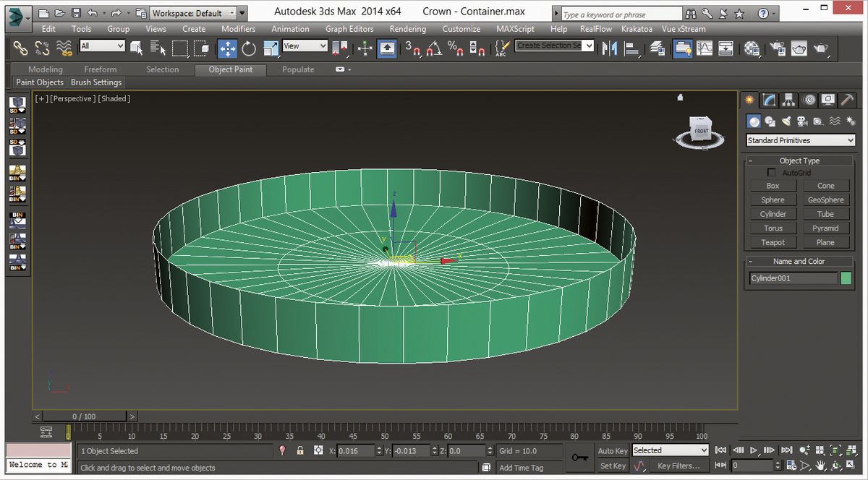Open the Cameras creation category

coord(801,121)
